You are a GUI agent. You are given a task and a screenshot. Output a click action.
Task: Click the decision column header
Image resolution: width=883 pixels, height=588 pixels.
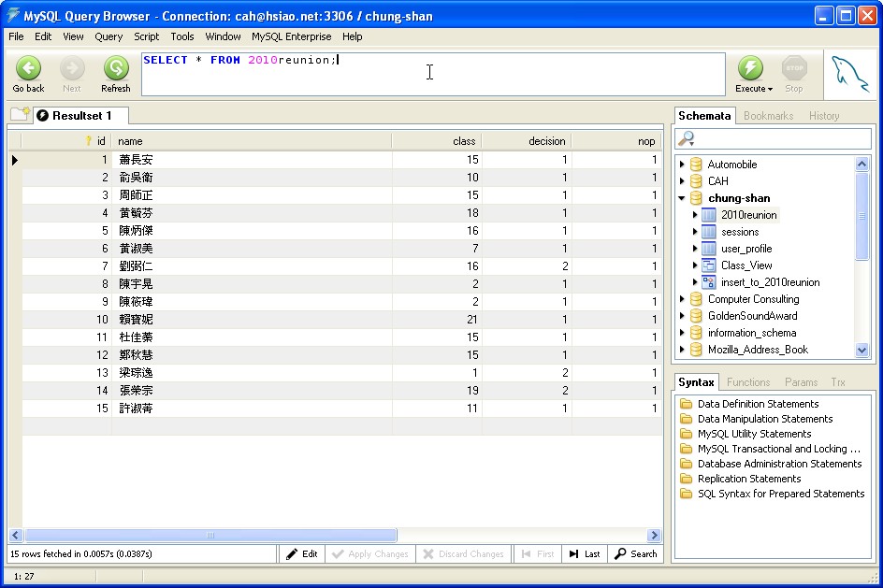[x=527, y=141]
